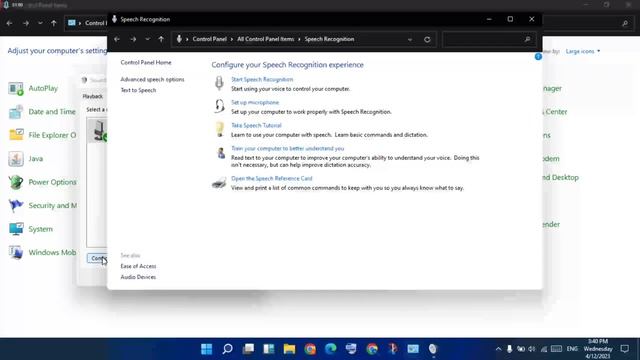The image size is (640, 360).
Task: Open the Speech Reference Card link
Action: pyautogui.click(x=271, y=178)
